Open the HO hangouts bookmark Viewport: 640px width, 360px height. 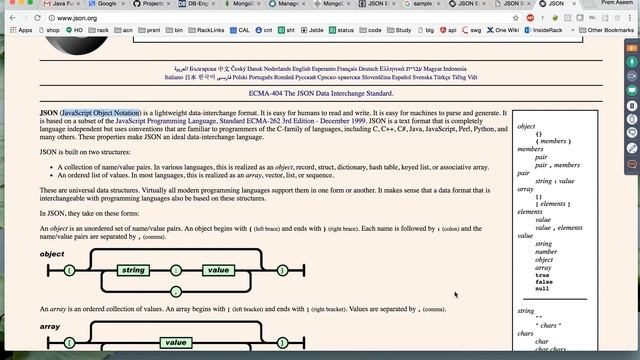[74, 30]
